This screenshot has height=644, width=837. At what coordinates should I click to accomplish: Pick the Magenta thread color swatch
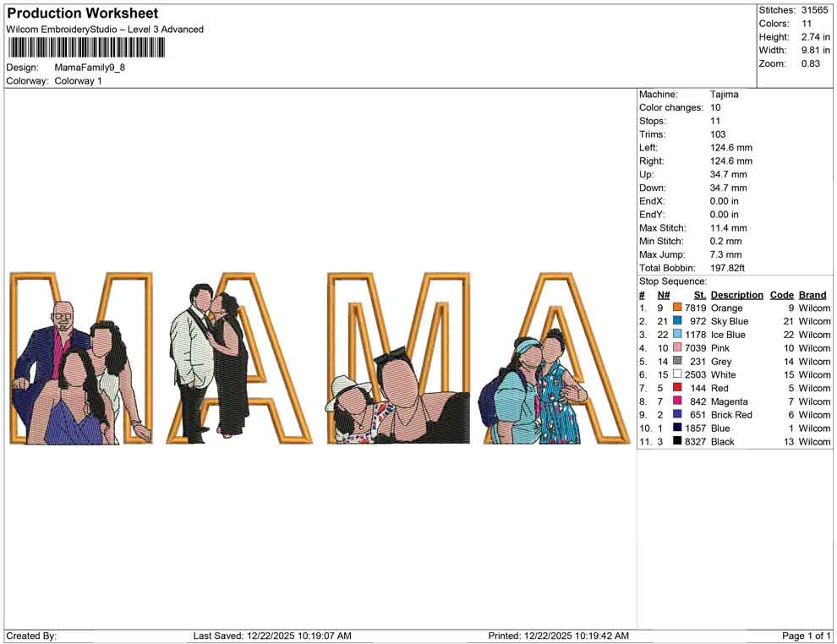[677, 401]
